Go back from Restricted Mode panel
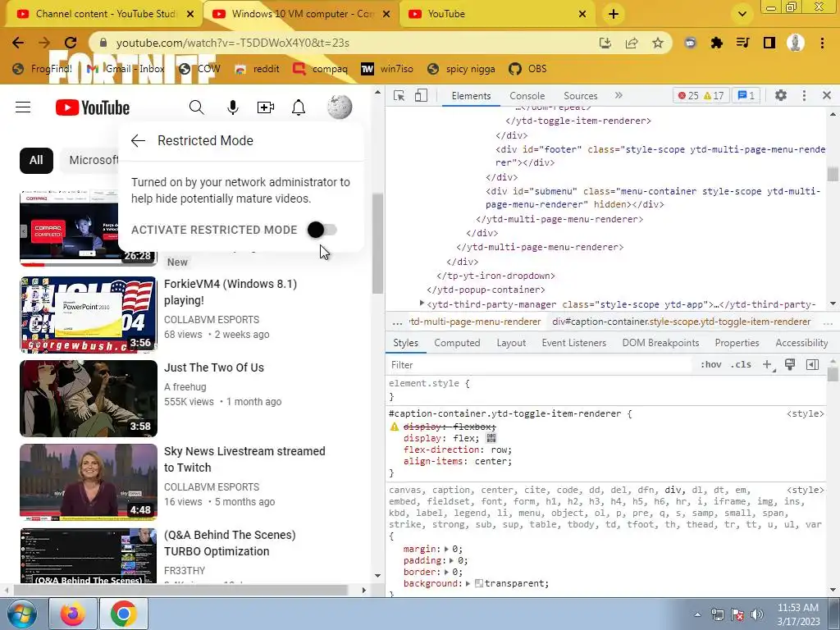The height and width of the screenshot is (630, 840). [138, 141]
